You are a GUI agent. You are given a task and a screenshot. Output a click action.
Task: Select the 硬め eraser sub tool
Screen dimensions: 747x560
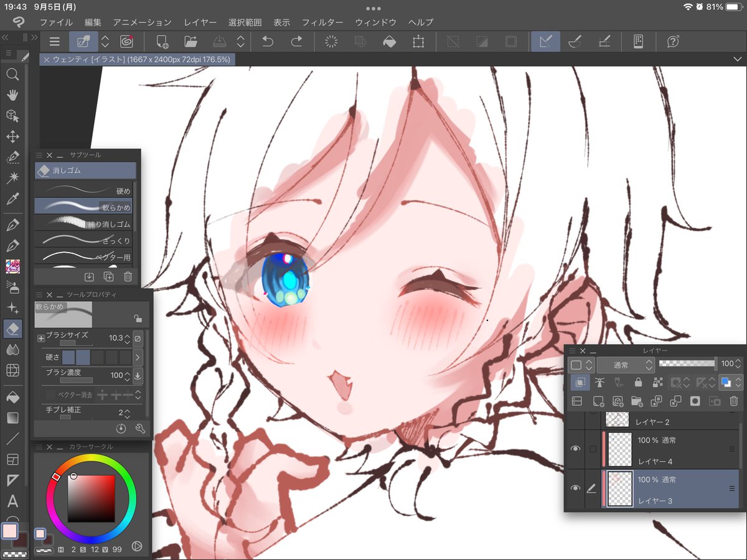click(83, 189)
